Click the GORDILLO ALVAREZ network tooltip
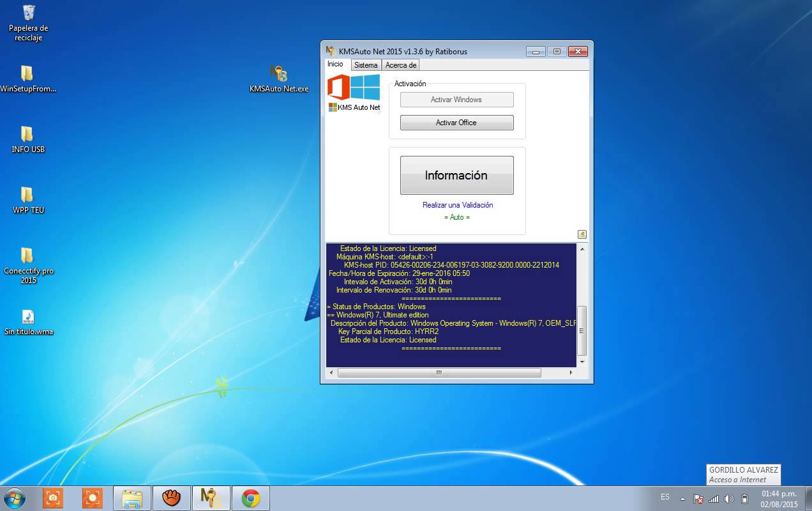The height and width of the screenshot is (511, 812). [744, 475]
